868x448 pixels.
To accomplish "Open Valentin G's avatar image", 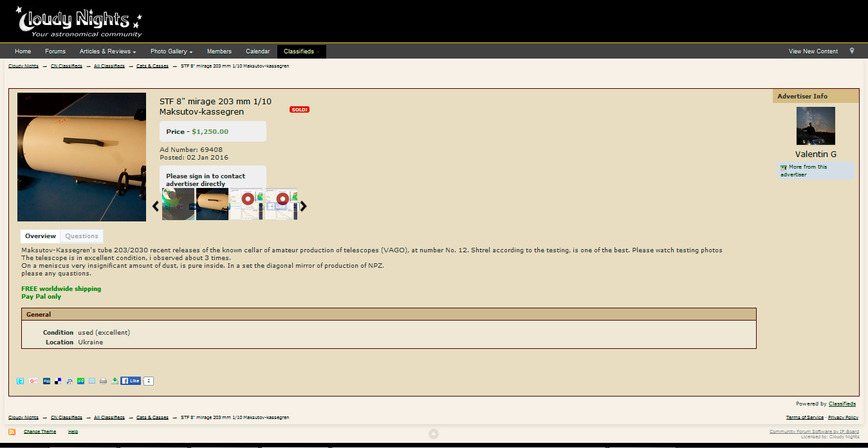I will 816,126.
